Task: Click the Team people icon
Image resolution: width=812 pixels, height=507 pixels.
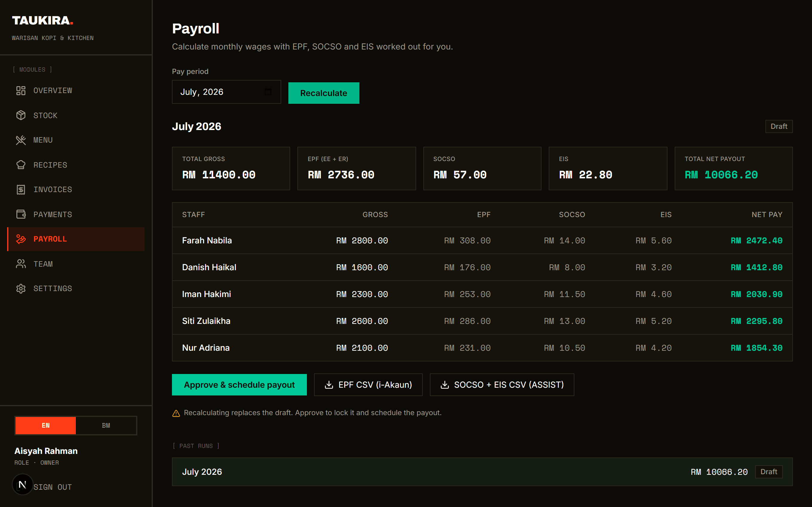Action: pyautogui.click(x=21, y=264)
